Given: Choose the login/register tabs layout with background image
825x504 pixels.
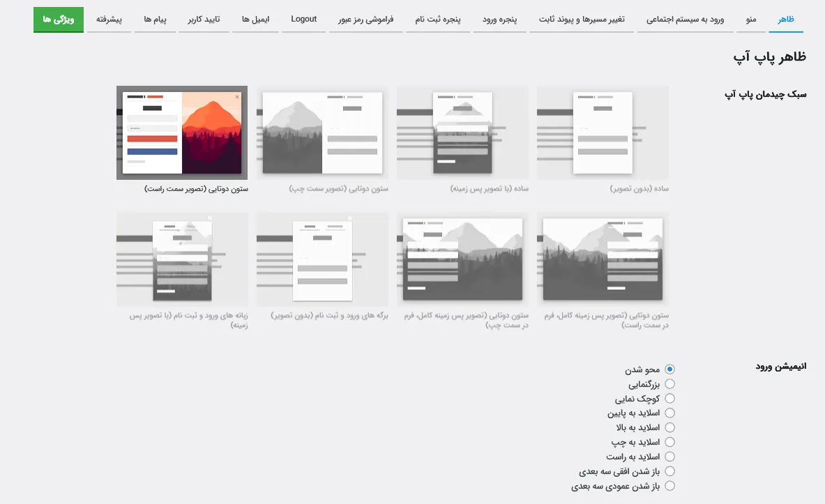Looking at the screenshot, I should click(x=182, y=259).
